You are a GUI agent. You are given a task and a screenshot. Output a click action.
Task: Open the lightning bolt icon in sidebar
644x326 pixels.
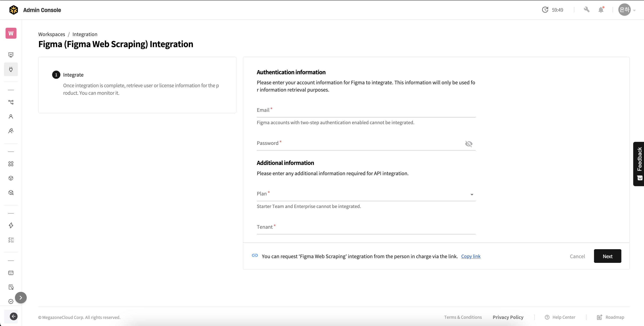pyautogui.click(x=11, y=225)
